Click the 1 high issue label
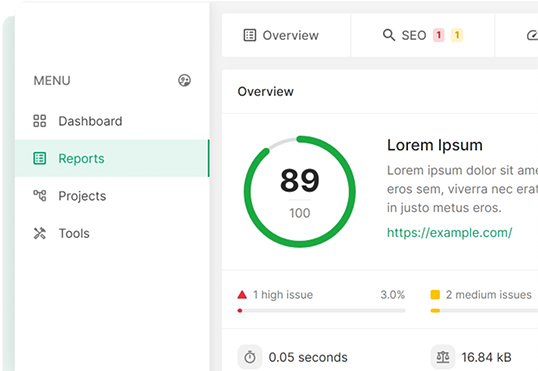The width and height of the screenshot is (538, 371). 283,294
